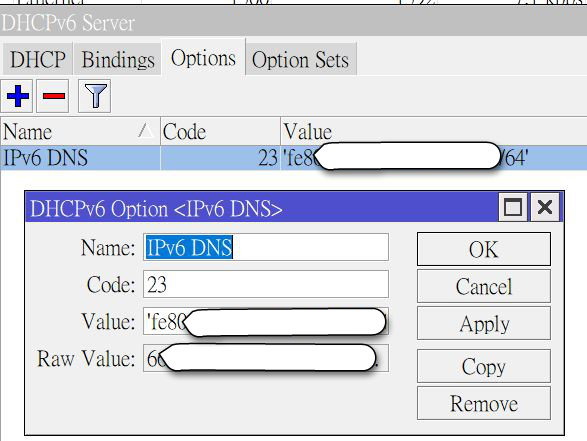Select the Raw Value field
Screen dimensions: 587x441
pos(266,358)
